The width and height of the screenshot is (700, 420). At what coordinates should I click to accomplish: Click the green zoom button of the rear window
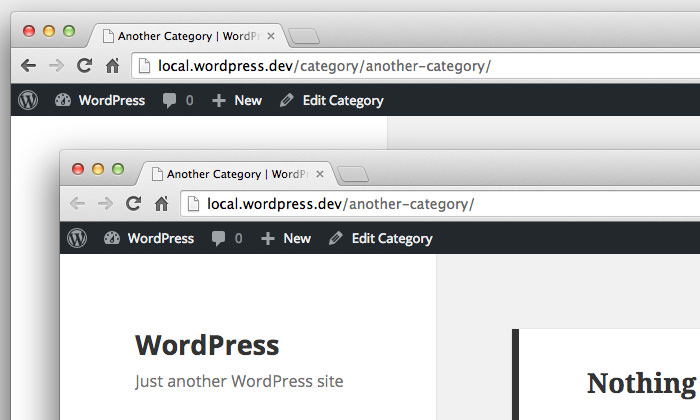point(69,31)
